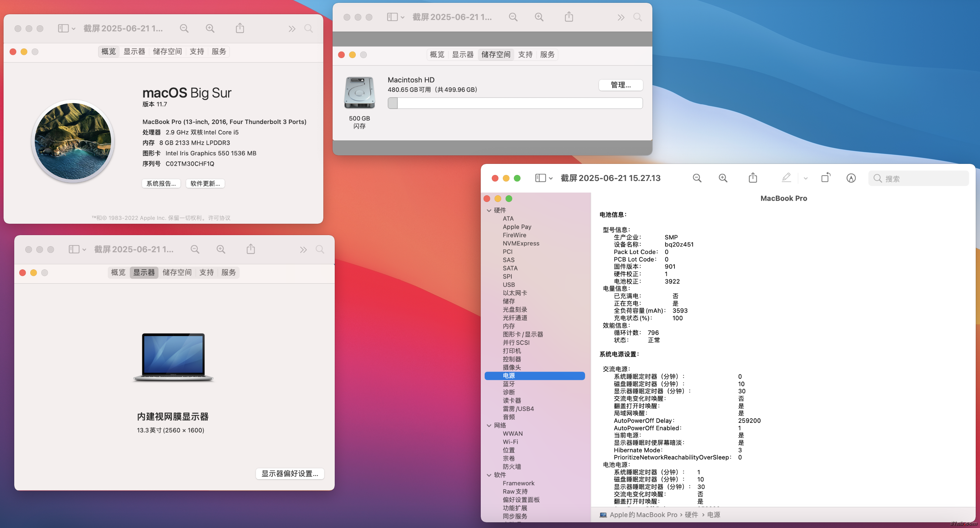Click the toolbar overflow chevron (») icon
This screenshot has height=528, width=980.
291,28
